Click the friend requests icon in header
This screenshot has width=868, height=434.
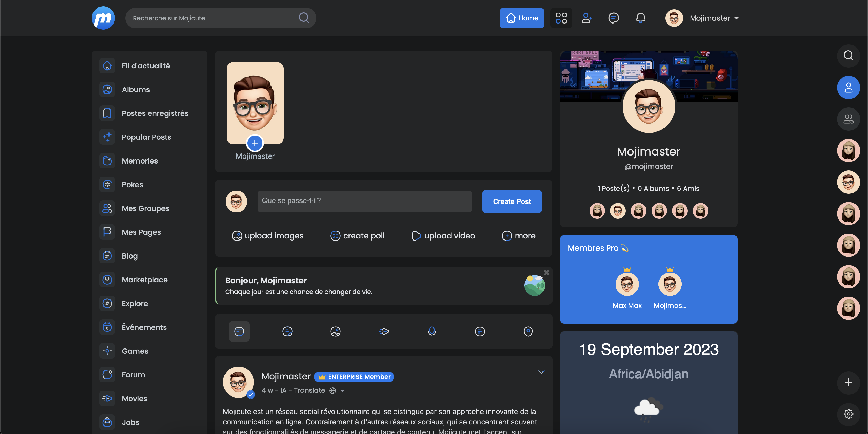coord(587,18)
